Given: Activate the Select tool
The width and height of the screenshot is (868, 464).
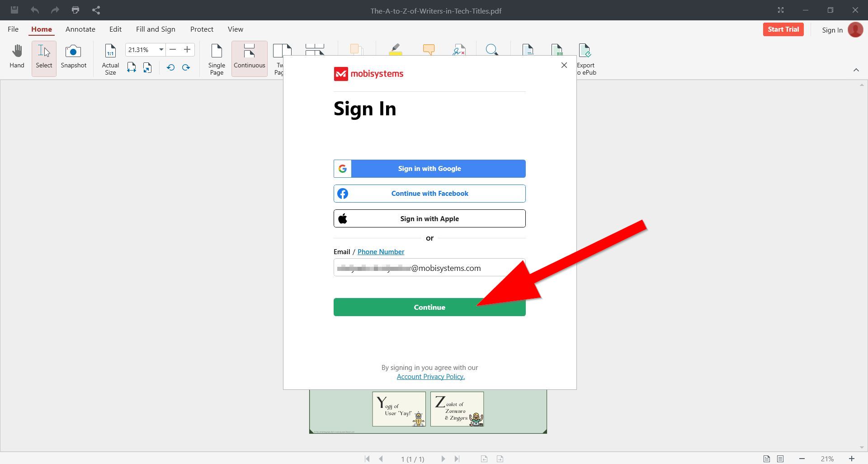Looking at the screenshot, I should point(44,58).
